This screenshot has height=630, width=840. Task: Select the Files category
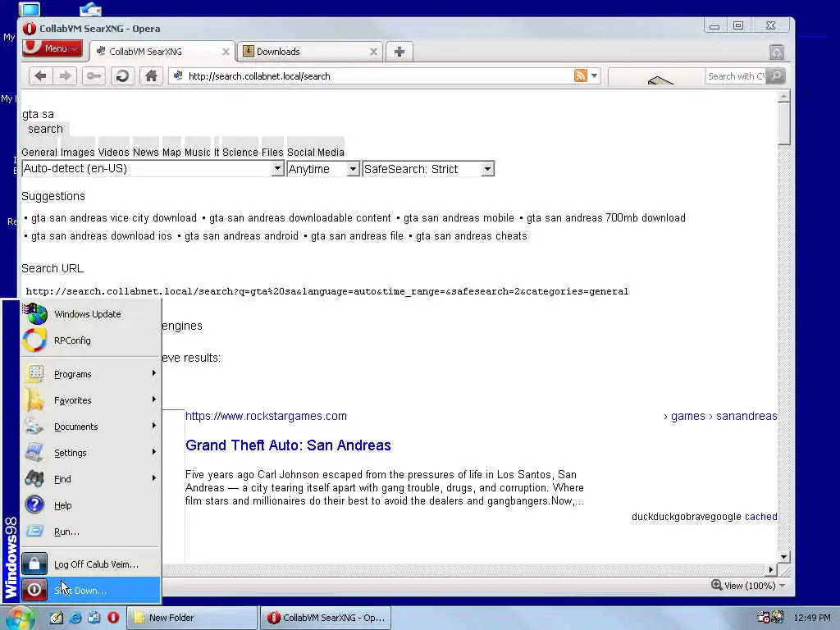point(272,152)
